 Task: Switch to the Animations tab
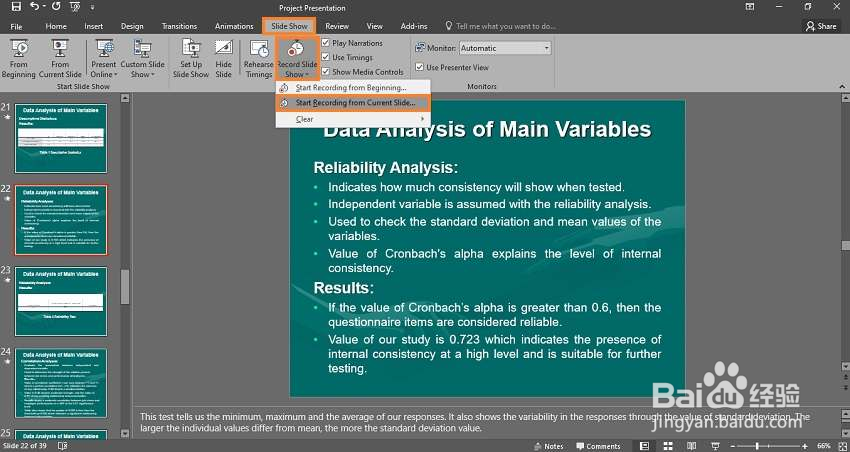[234, 26]
